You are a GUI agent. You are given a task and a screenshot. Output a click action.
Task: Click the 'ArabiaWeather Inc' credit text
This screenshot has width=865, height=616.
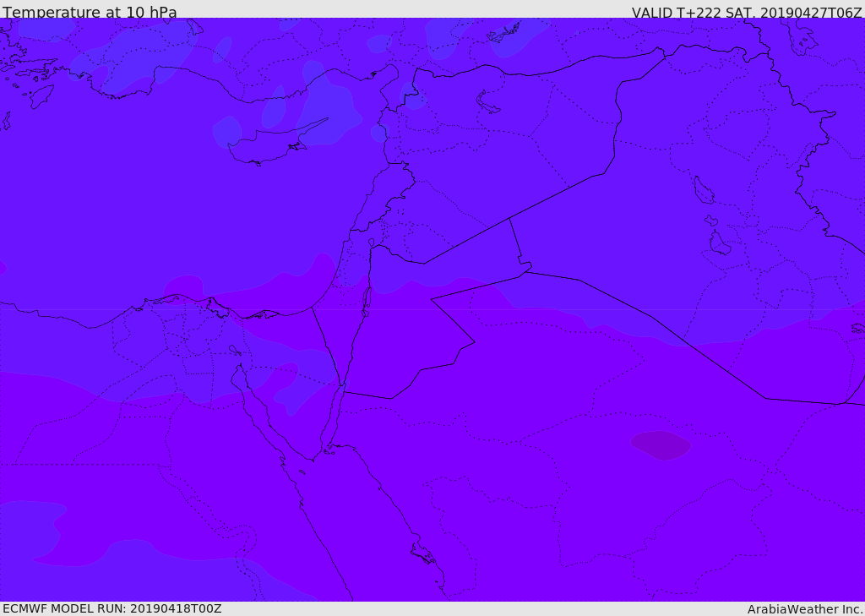805,609
